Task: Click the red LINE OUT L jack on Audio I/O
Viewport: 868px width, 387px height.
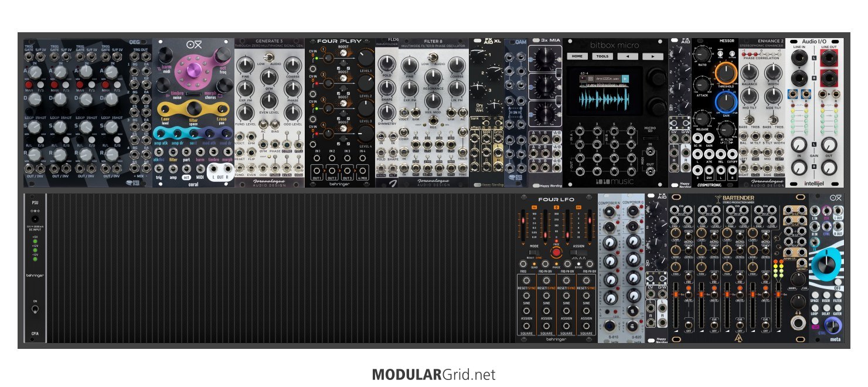Action: click(829, 57)
